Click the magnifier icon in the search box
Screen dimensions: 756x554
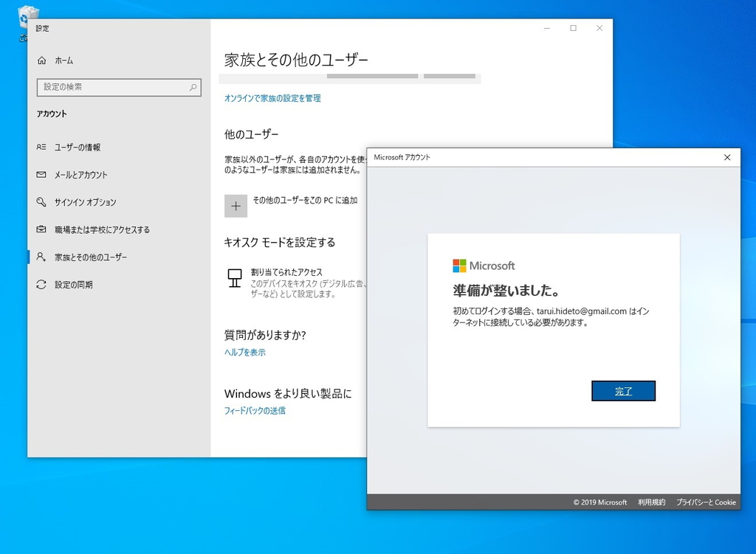(x=193, y=87)
